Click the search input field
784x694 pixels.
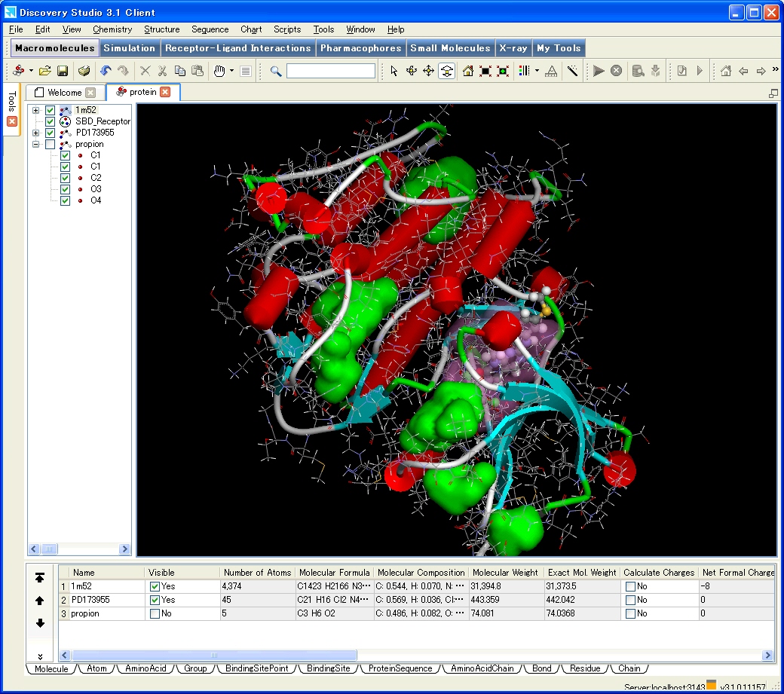pos(331,71)
